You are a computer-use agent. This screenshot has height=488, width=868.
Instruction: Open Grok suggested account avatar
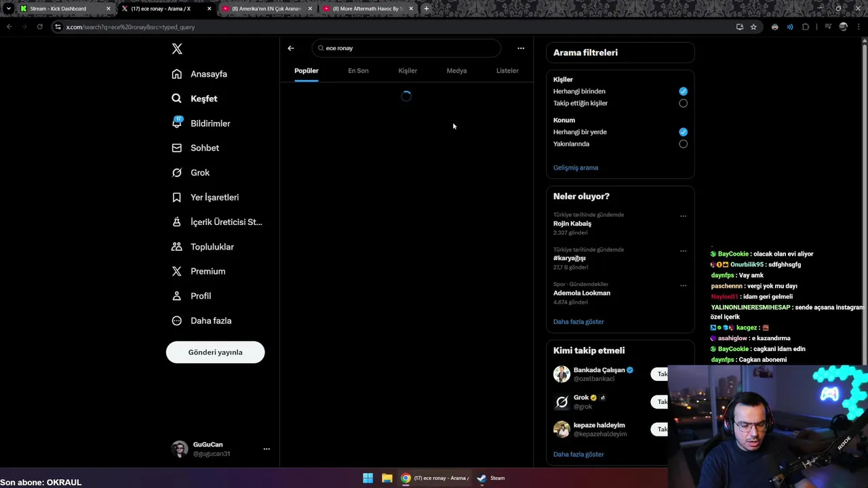point(561,402)
